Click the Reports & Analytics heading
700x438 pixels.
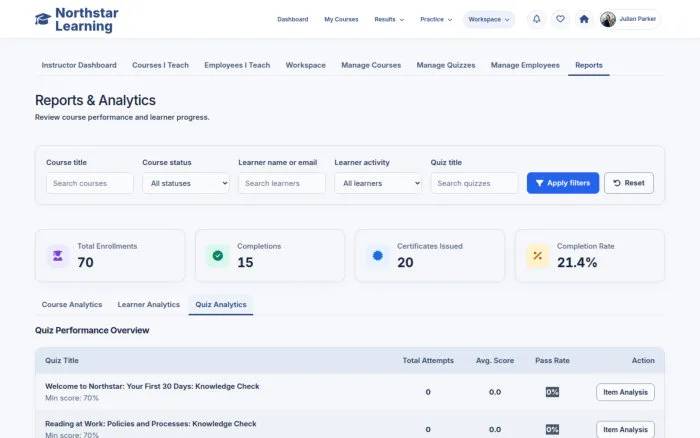click(95, 100)
